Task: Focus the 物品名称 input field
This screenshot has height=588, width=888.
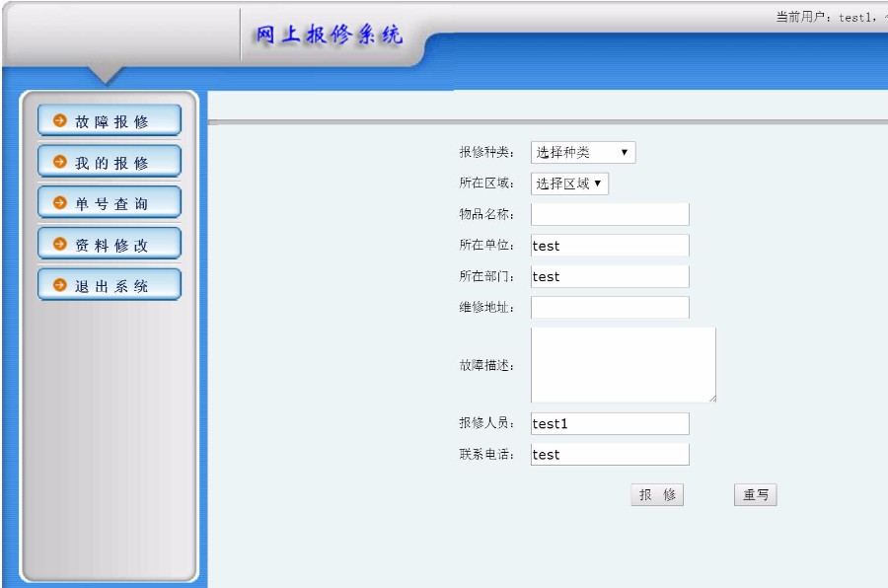Action: (x=610, y=214)
